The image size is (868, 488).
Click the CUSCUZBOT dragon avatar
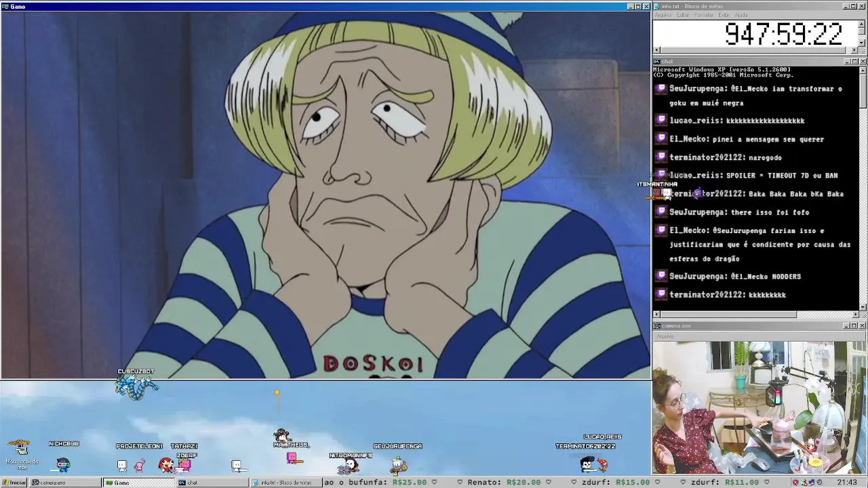point(137,388)
